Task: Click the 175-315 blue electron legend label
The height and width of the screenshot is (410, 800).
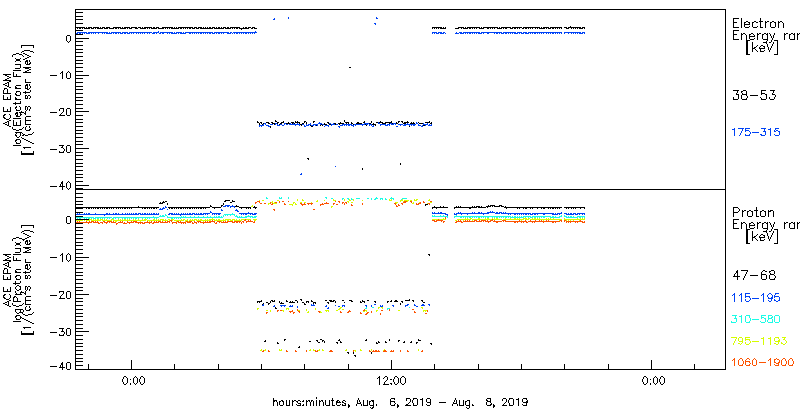Action: (756, 133)
